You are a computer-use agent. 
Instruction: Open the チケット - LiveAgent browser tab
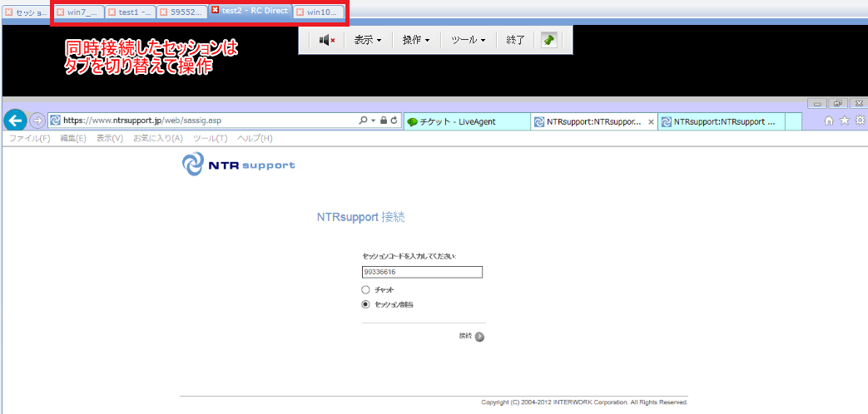[468, 122]
